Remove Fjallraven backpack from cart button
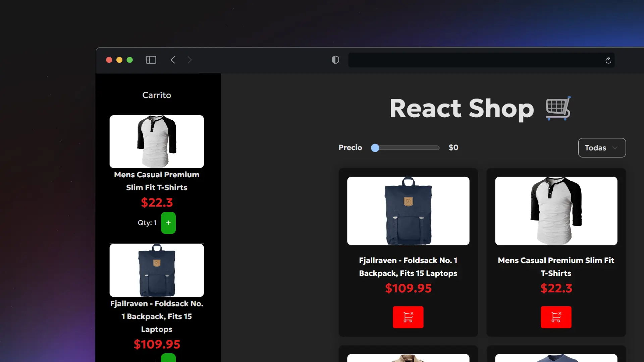Viewport: 644px width, 362px height. (x=408, y=317)
